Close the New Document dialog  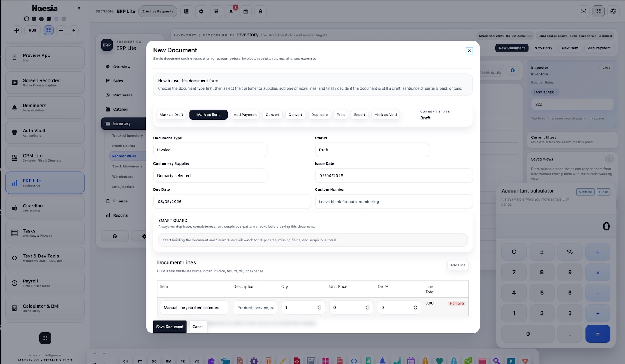[469, 51]
